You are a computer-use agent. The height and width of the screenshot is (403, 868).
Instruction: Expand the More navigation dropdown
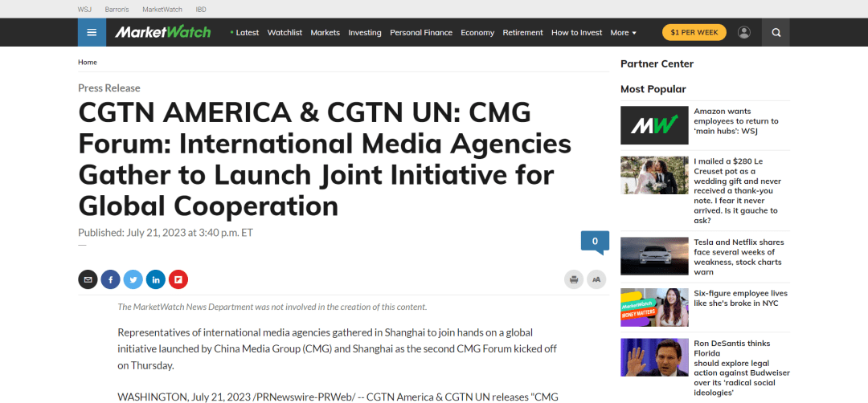pos(624,33)
